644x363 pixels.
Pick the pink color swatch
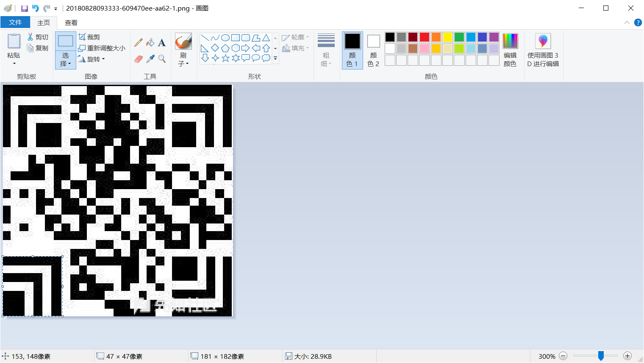click(x=425, y=49)
